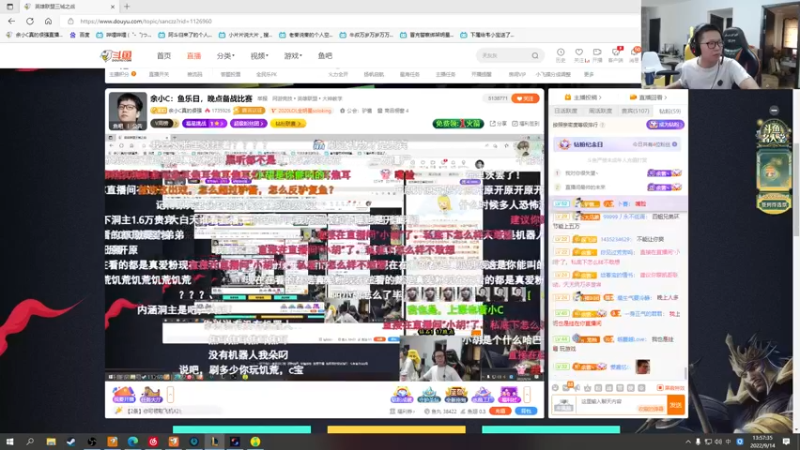Open the 福利券 dropdown in gift bar
Viewport: 800px width, 450px height.
click(x=403, y=411)
